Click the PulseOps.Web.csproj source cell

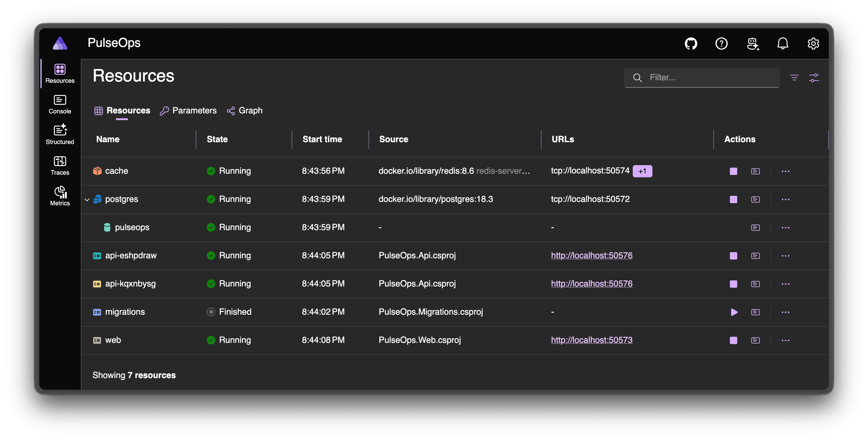[420, 340]
